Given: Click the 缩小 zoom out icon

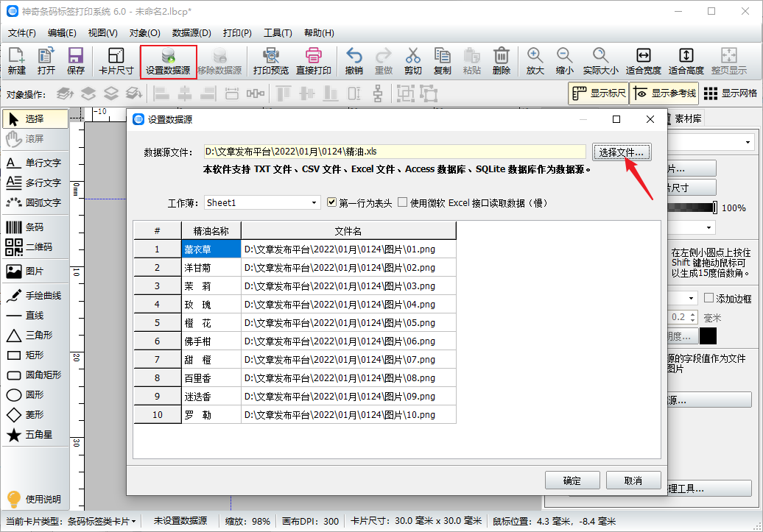Looking at the screenshot, I should pyautogui.click(x=564, y=61).
